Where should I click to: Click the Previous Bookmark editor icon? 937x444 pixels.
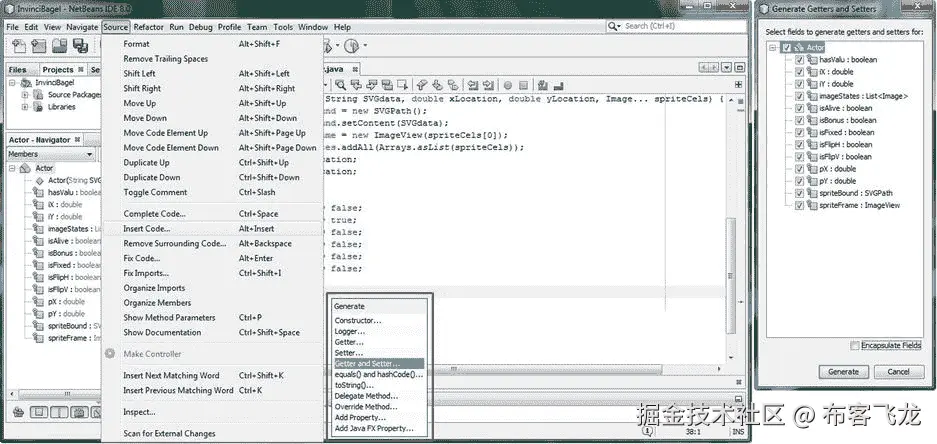422,85
